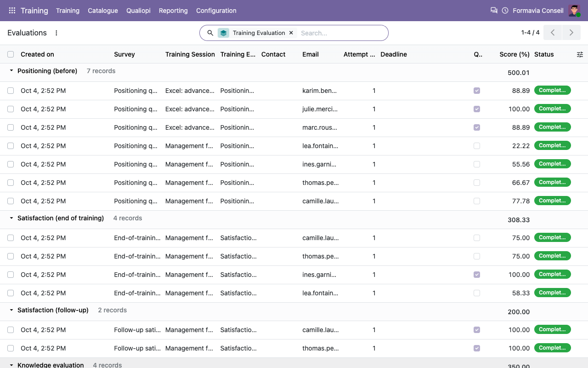Click the 1-4 / 4 pager counter
The width and height of the screenshot is (588, 368).
click(x=530, y=33)
